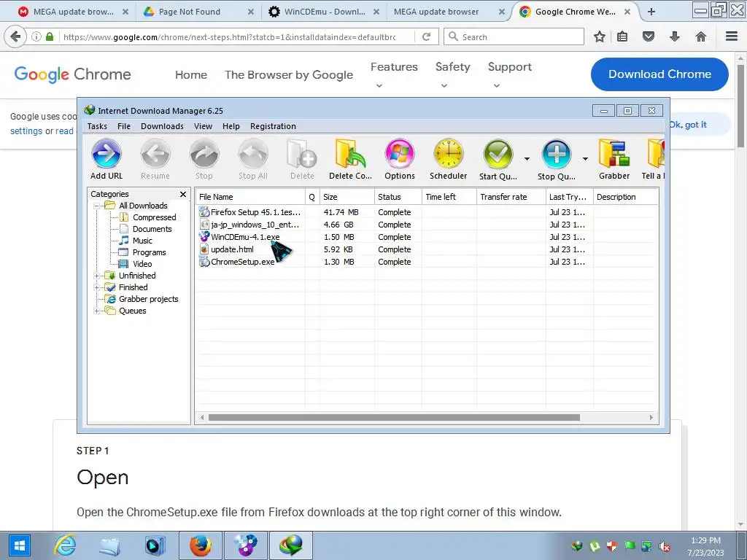The image size is (747, 560).
Task: Select the Video category
Action: pos(142,264)
